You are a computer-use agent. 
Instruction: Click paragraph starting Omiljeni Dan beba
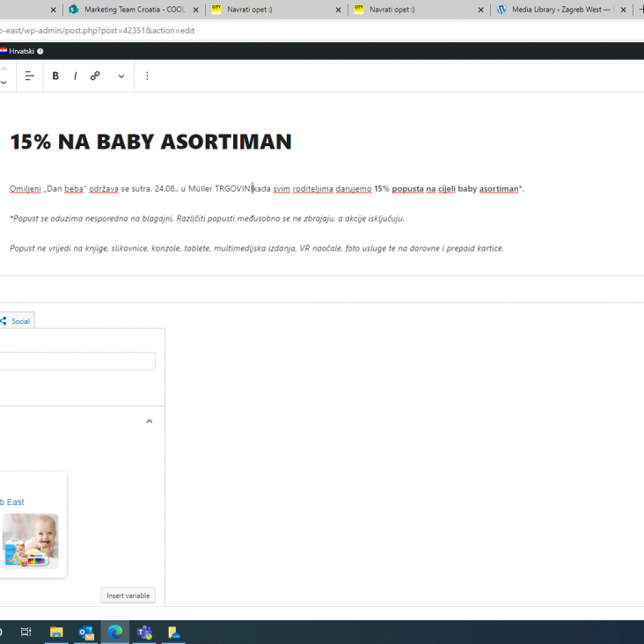tap(267, 189)
